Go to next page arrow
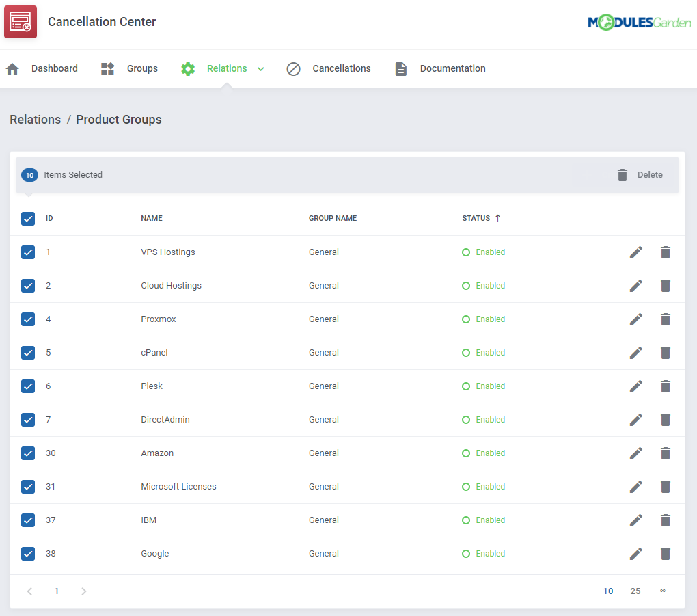This screenshot has height=616, width=697. click(x=83, y=591)
